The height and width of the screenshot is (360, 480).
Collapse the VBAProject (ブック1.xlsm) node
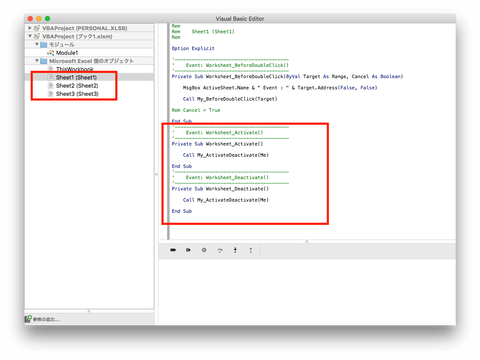[30, 36]
